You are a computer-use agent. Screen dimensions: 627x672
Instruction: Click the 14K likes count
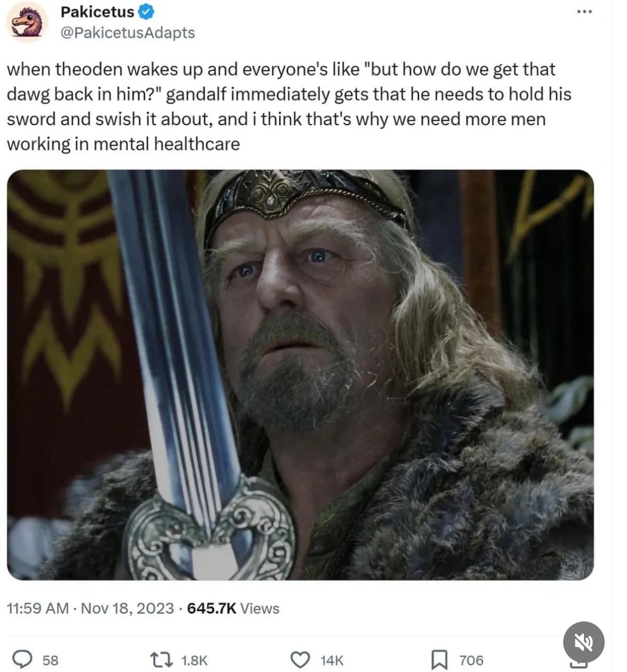point(332,660)
